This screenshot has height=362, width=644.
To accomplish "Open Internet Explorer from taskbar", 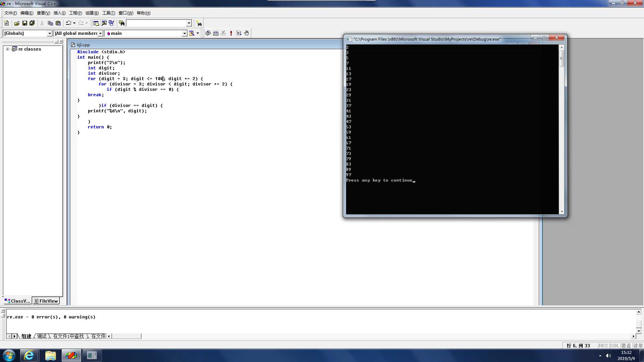I will (29, 355).
